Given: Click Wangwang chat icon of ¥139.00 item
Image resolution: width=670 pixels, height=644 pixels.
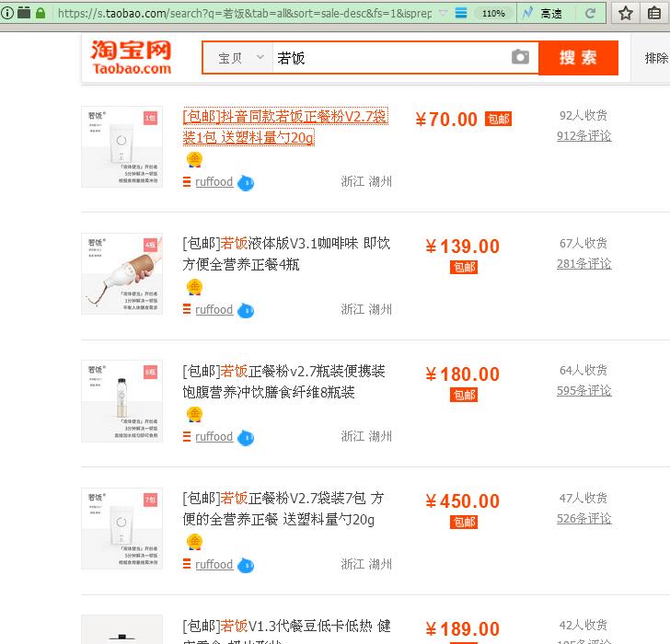Looking at the screenshot, I should pos(245,310).
